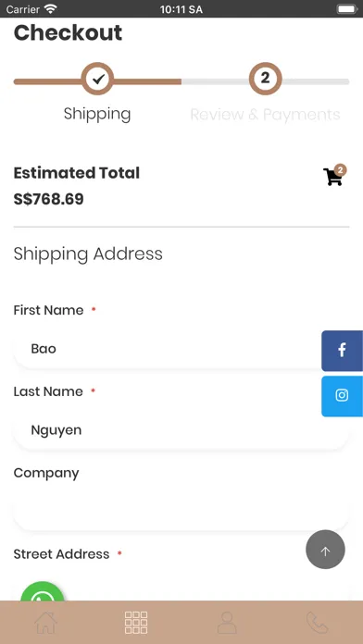
Task: Open the categories grid icon
Action: pyautogui.click(x=136, y=622)
